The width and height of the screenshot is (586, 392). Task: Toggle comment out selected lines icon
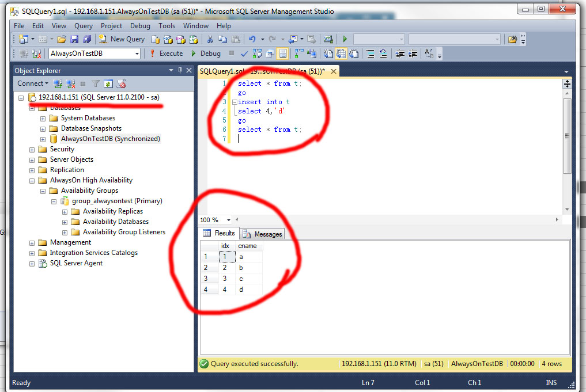(x=370, y=53)
